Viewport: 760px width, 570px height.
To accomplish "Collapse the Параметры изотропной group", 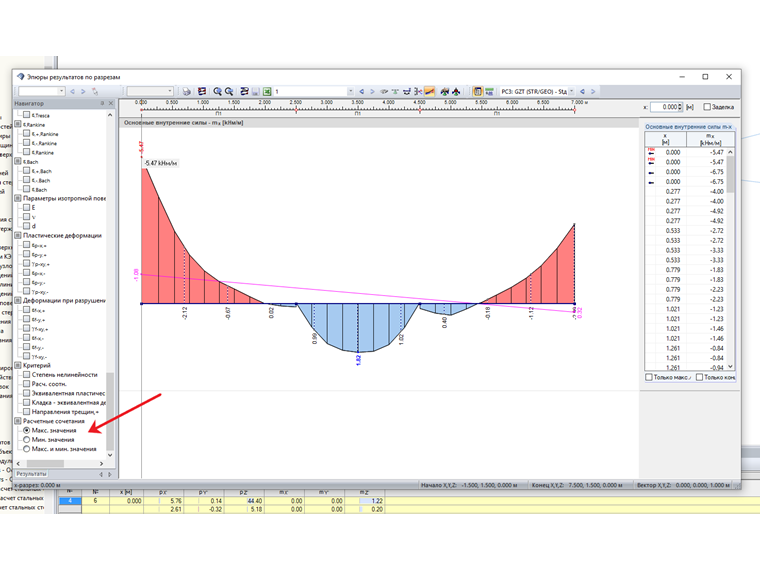I will coord(18,198).
